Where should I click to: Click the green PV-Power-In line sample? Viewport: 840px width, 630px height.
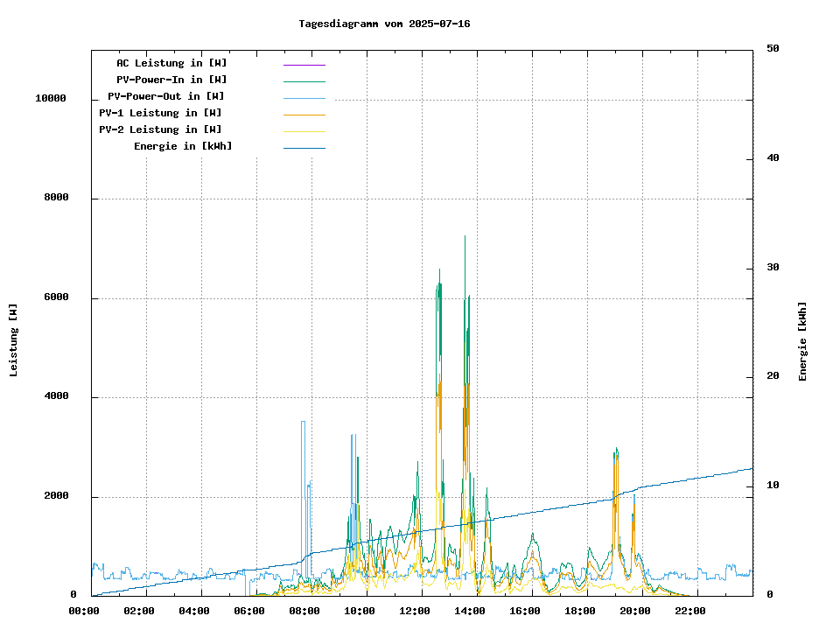pos(304,81)
